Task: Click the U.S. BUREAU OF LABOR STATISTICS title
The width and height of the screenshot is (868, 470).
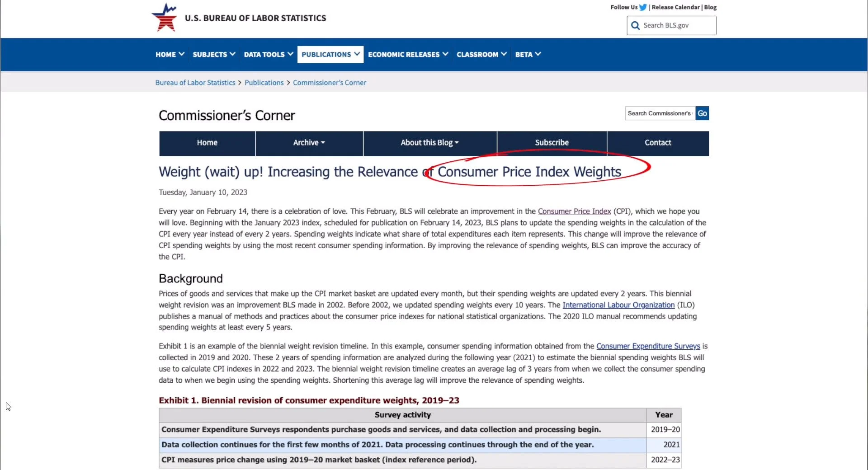Action: click(x=255, y=18)
